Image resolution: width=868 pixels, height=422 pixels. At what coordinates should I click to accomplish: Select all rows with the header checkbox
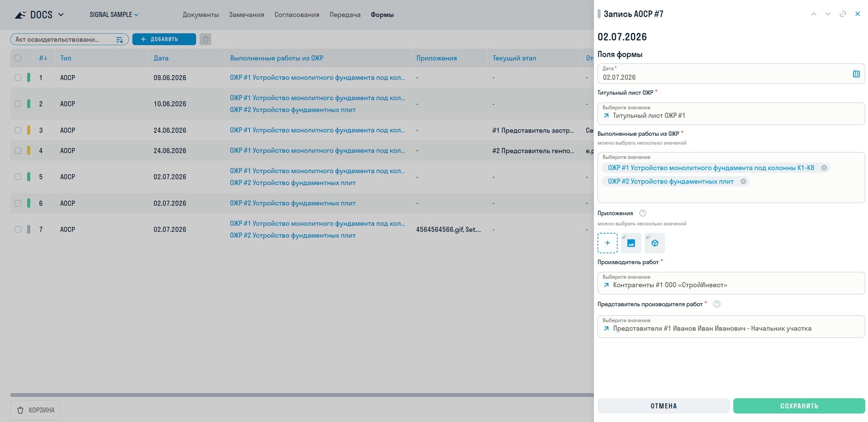pyautogui.click(x=18, y=58)
